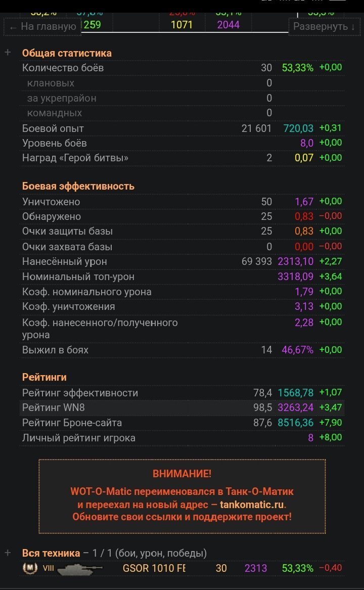Select the Нанесённый урон row
The height and width of the screenshot is (590, 364).
pyautogui.click(x=182, y=261)
